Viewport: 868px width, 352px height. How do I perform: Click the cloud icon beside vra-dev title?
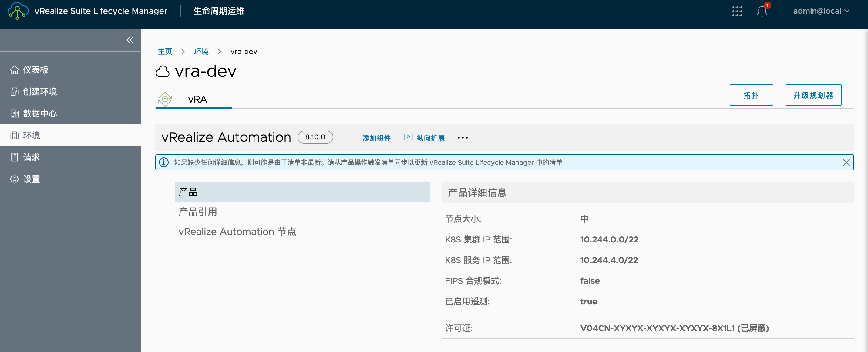point(163,72)
